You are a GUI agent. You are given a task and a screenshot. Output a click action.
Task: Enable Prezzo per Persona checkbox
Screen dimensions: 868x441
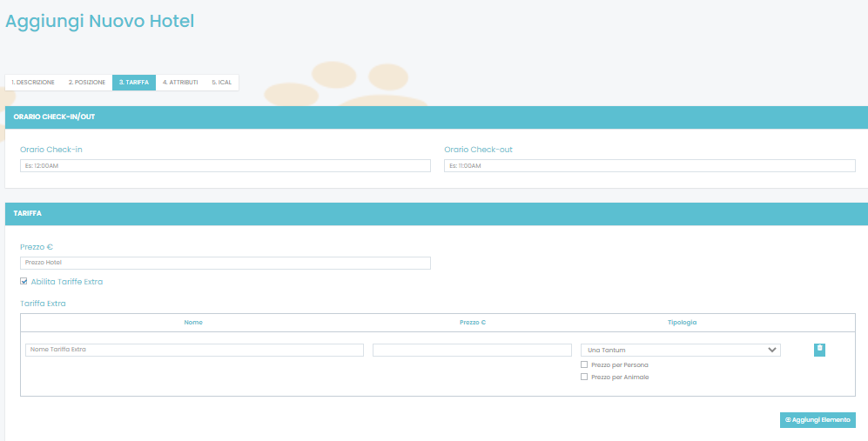coord(584,364)
